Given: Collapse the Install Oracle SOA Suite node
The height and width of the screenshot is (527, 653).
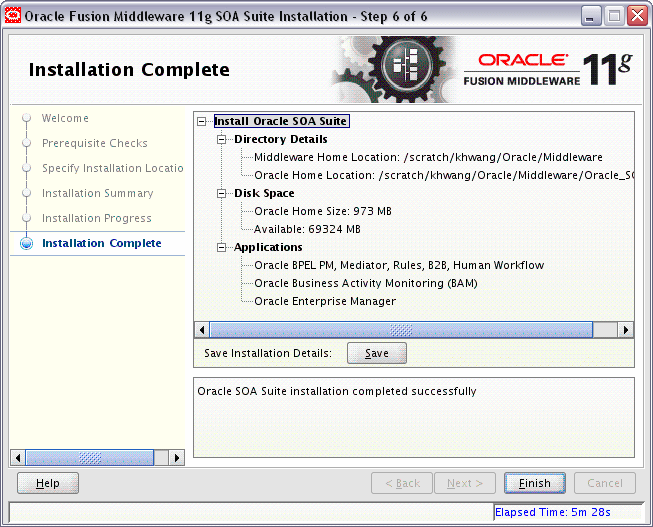Looking at the screenshot, I should [x=202, y=121].
